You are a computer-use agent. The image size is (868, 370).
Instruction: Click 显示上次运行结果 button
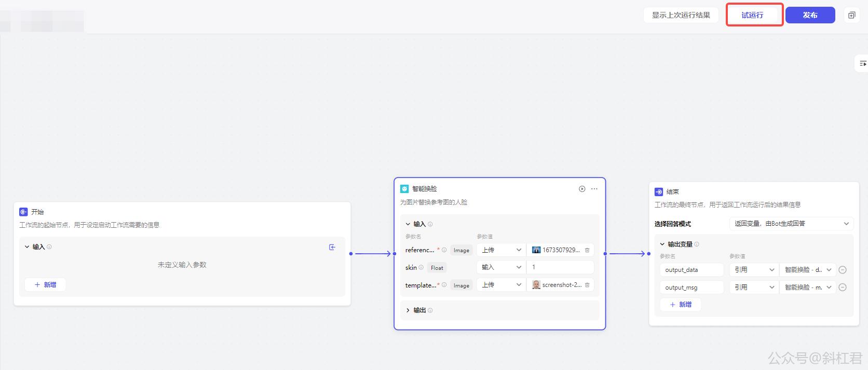(681, 15)
